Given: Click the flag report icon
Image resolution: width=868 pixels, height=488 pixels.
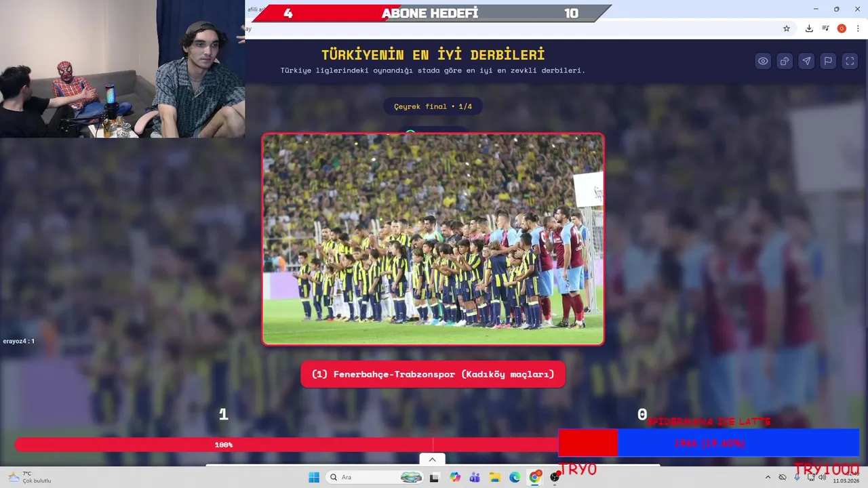Looking at the screenshot, I should [828, 61].
